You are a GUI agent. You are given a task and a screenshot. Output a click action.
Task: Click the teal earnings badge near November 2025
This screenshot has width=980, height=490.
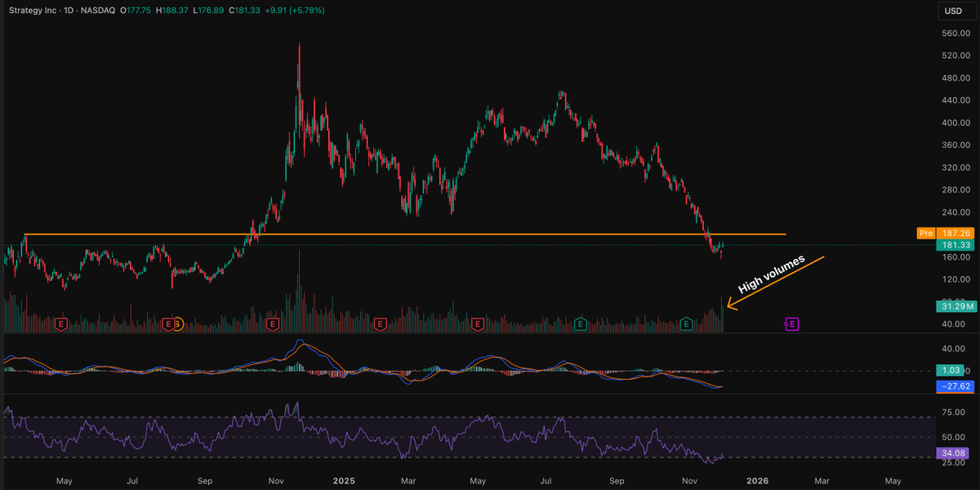[684, 323]
